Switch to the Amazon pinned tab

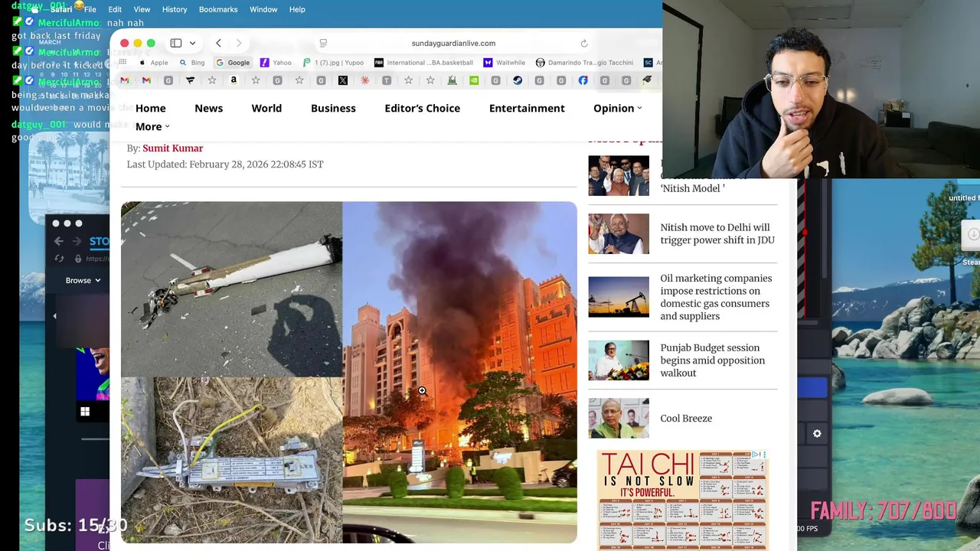point(234,80)
